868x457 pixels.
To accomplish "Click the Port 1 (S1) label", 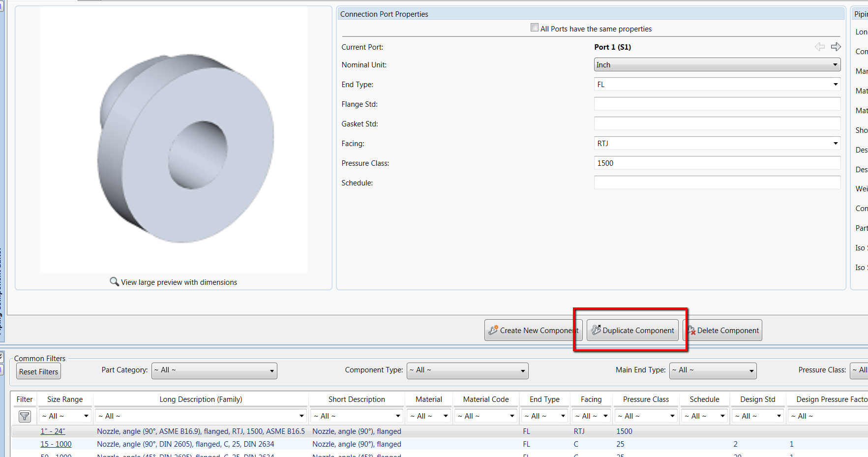I will coord(612,47).
